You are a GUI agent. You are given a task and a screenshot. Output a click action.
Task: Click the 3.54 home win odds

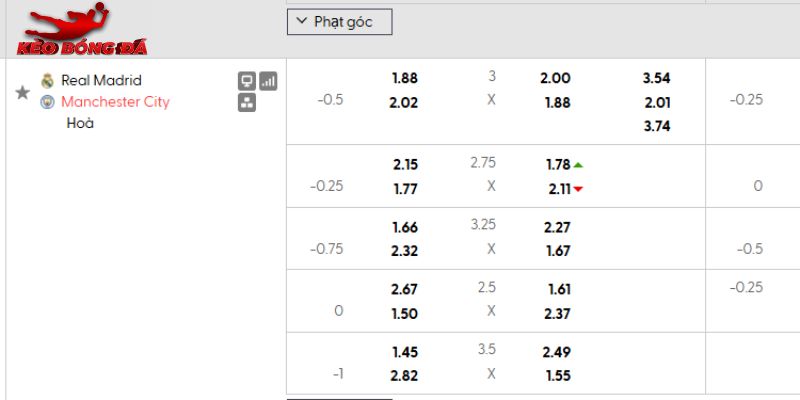(x=657, y=78)
